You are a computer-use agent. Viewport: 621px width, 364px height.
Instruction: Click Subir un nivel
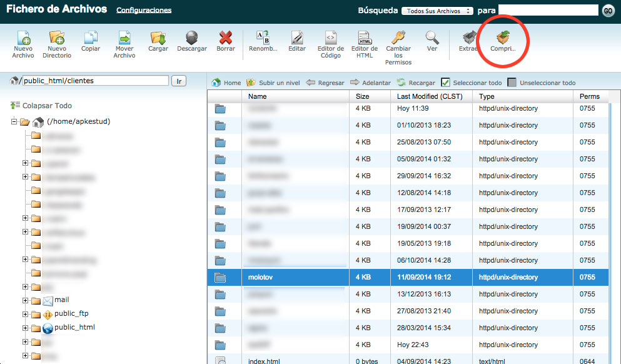(273, 83)
